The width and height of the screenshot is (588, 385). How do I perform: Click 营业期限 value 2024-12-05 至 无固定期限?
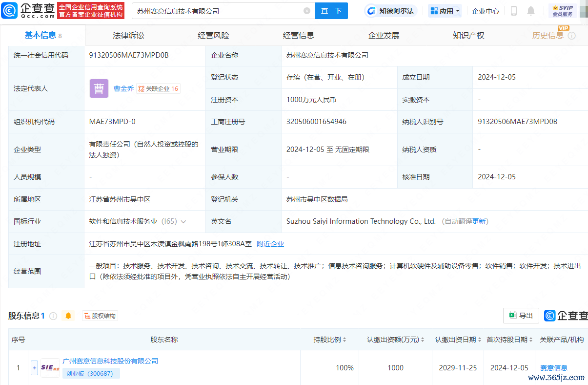pos(328,150)
